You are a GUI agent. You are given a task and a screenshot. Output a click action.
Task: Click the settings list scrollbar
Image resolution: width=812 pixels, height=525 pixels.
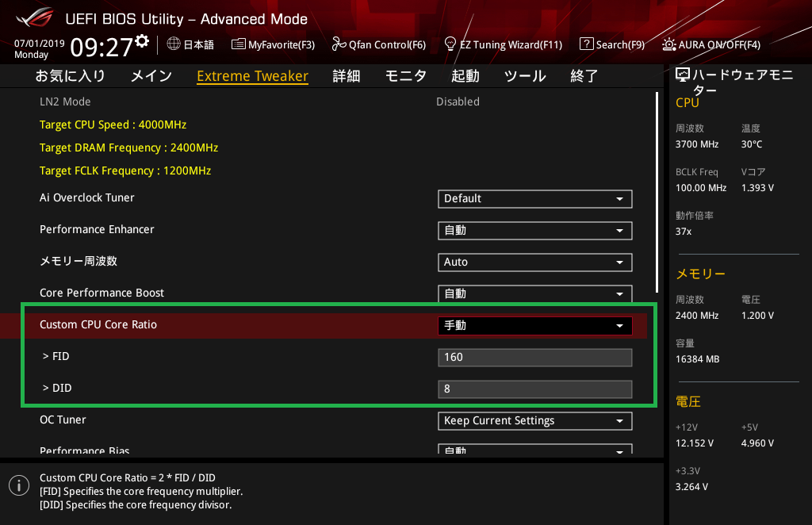657,192
